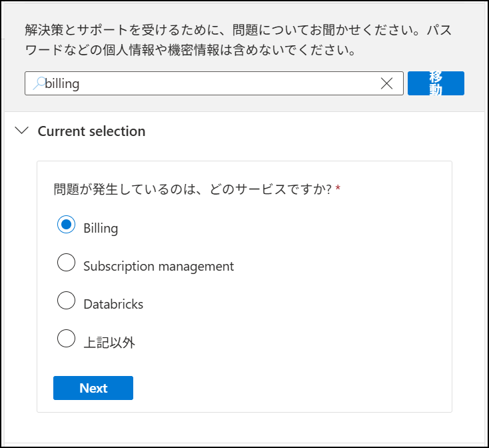
Task: Click the blue 移動 button
Action: [436, 83]
